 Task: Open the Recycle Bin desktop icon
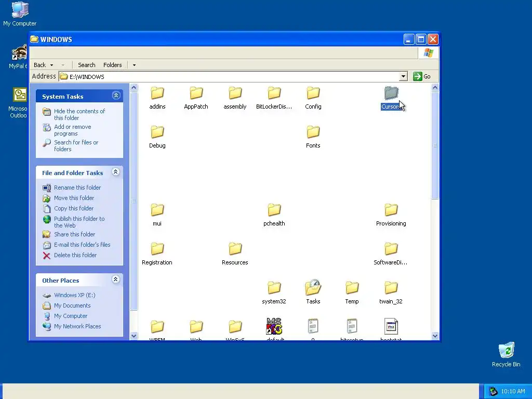coord(506,354)
